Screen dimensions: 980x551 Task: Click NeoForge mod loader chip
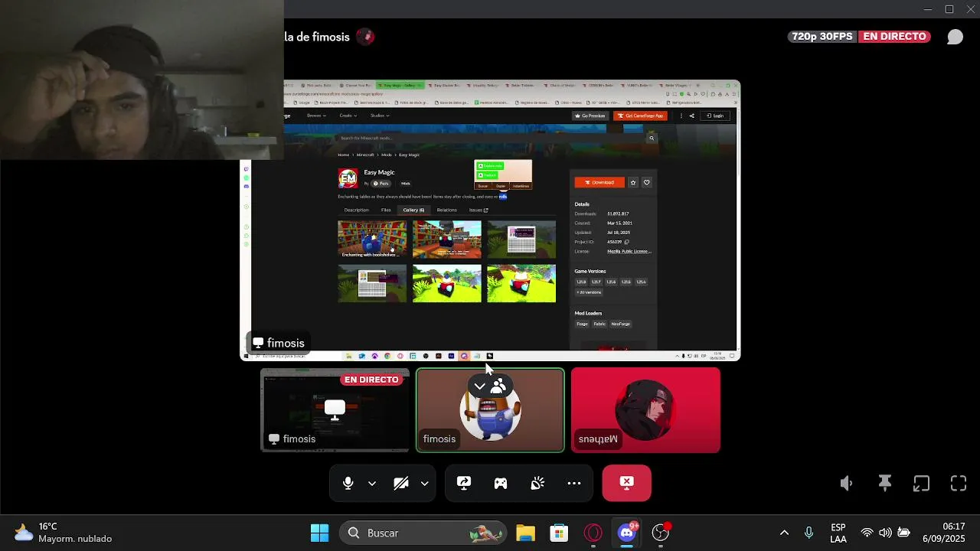(621, 324)
